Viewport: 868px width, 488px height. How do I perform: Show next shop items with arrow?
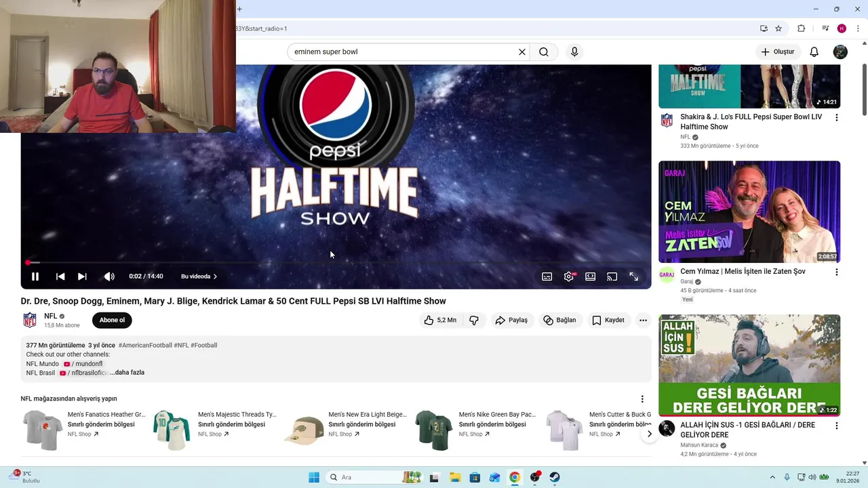pos(649,434)
